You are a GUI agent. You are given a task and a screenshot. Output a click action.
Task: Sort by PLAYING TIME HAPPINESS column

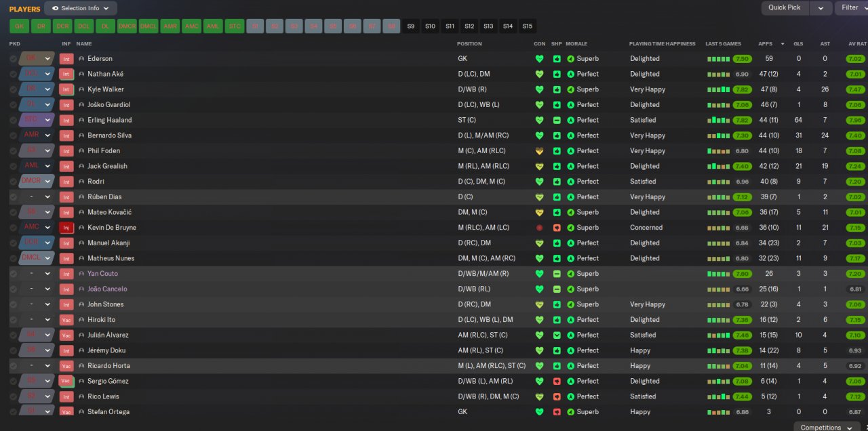coord(663,44)
